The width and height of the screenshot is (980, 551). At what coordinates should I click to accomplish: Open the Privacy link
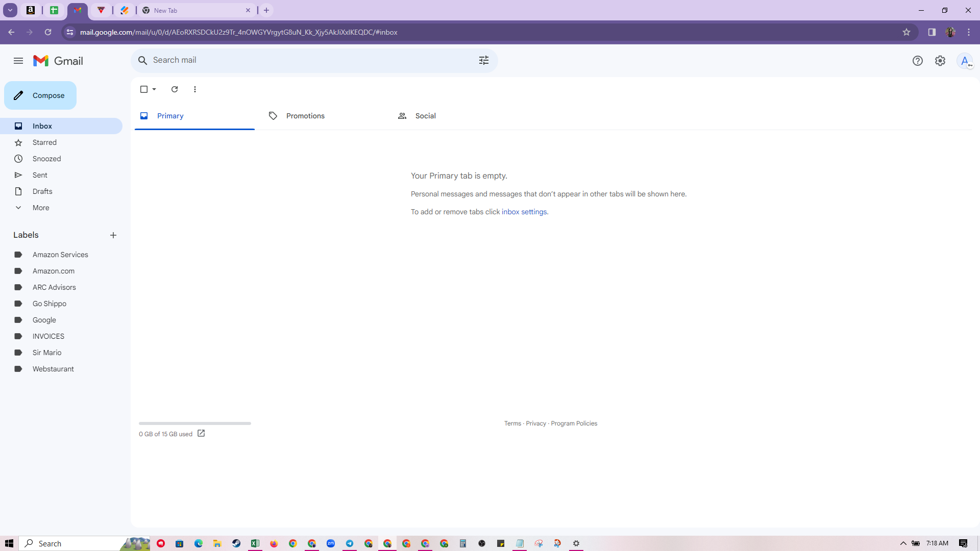pos(536,423)
